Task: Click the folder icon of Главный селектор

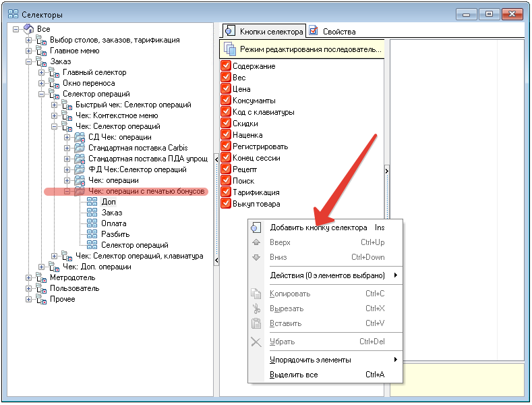Action: [55, 72]
